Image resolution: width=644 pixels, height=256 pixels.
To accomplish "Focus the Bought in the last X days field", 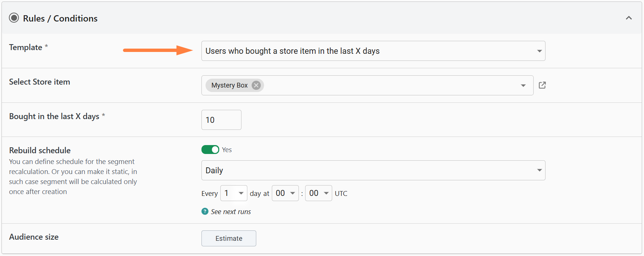I will [x=221, y=120].
